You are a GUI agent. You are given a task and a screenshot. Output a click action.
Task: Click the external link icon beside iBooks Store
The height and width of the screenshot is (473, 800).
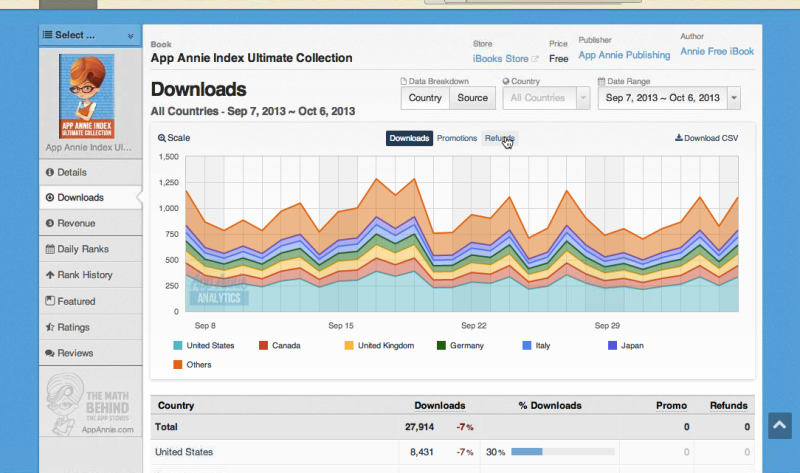point(535,59)
